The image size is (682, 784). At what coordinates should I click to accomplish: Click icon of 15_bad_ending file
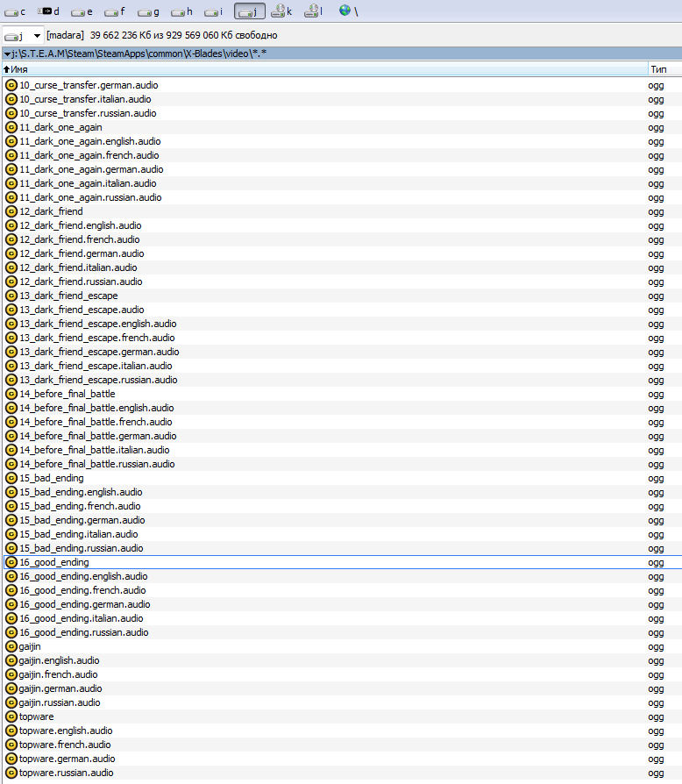(11, 479)
